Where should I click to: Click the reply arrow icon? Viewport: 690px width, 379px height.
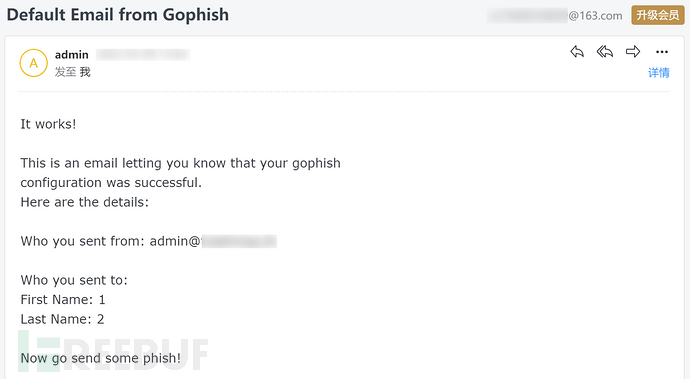pos(577,52)
